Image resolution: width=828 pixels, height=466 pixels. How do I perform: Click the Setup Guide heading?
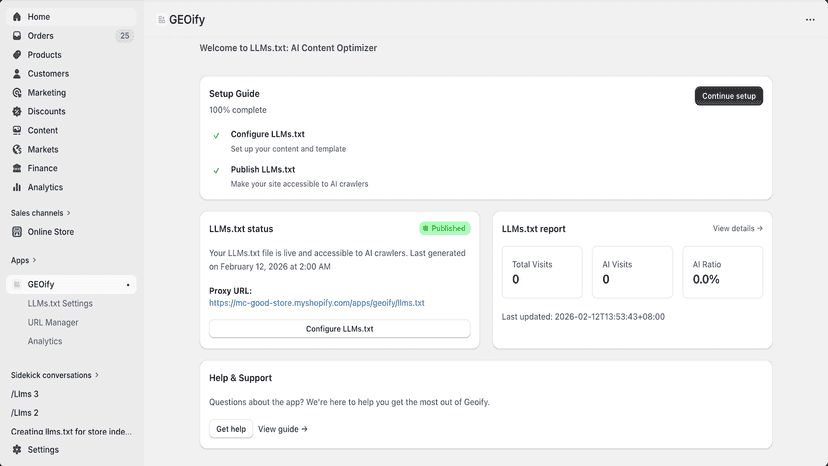point(234,94)
